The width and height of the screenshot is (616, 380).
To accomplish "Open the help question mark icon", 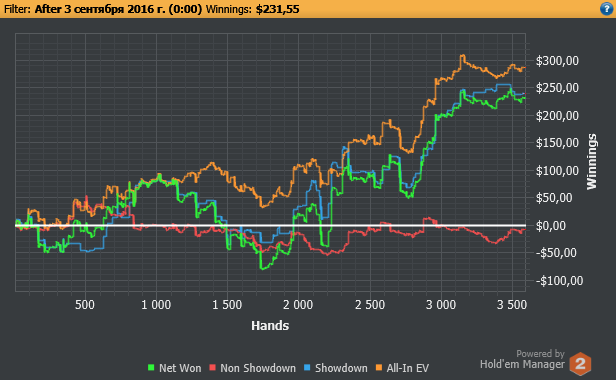I will (x=607, y=9).
